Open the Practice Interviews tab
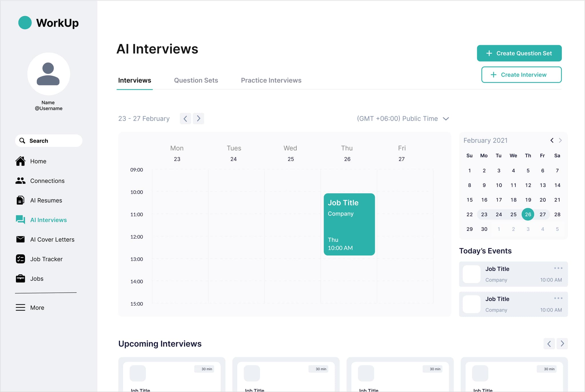 [271, 80]
